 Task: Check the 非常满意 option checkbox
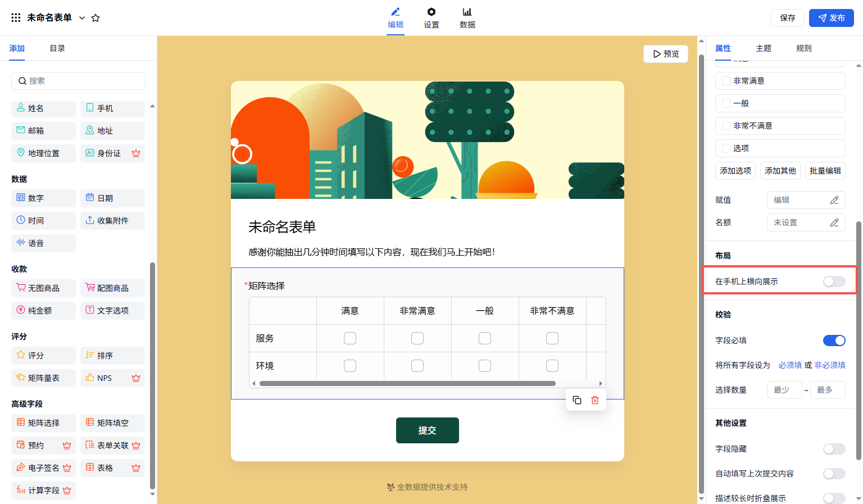click(x=726, y=81)
